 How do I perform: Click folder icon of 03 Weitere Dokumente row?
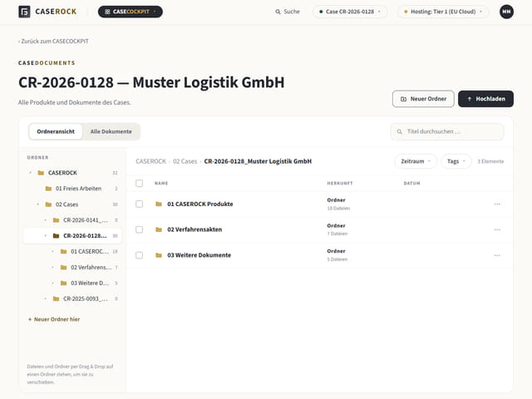pyautogui.click(x=159, y=255)
